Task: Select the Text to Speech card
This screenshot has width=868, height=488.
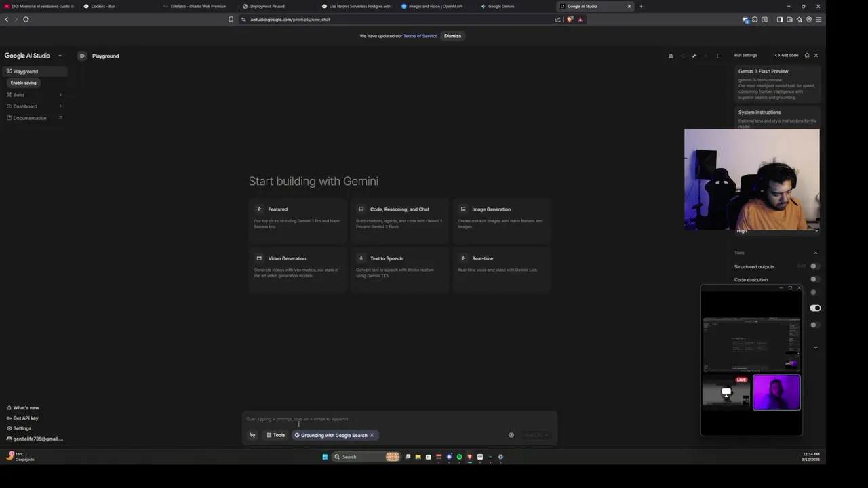Action: (399, 269)
